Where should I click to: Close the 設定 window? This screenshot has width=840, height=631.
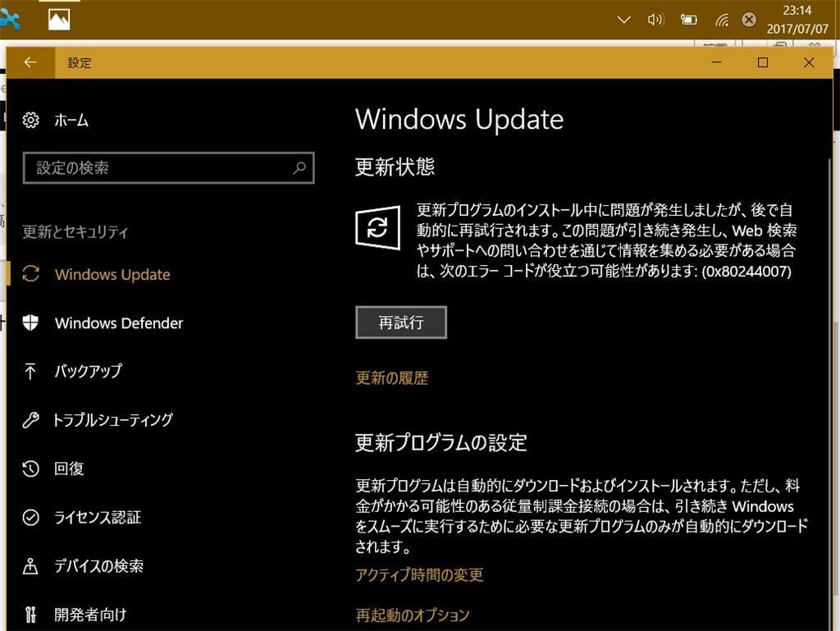(809, 62)
